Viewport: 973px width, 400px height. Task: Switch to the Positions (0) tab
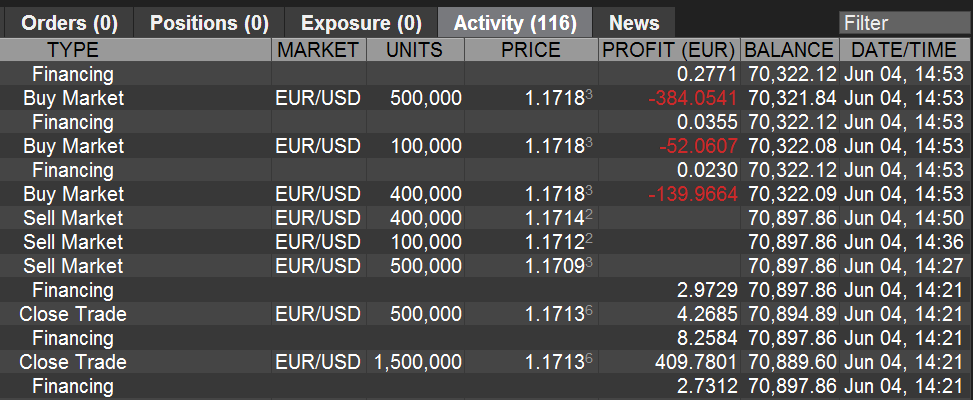(x=209, y=23)
